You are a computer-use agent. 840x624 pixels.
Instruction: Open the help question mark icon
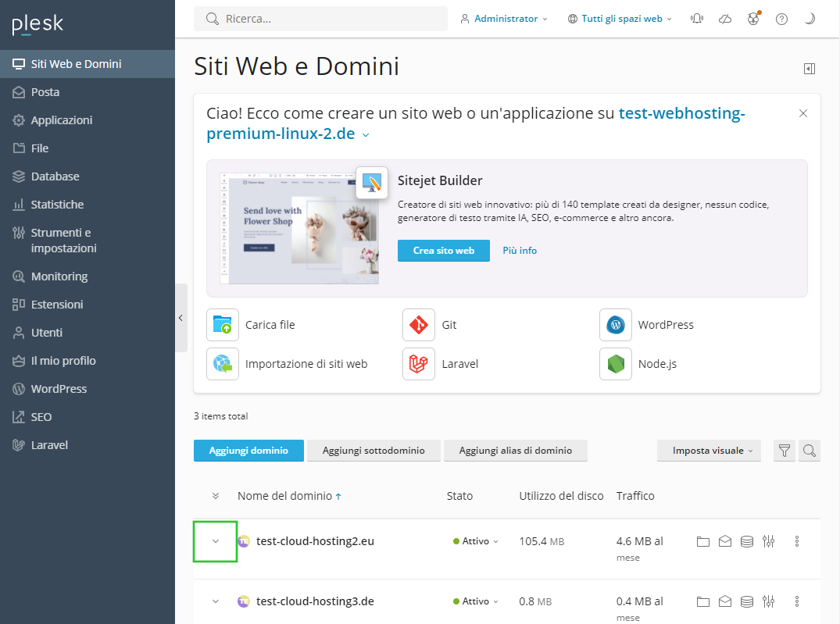(781, 20)
